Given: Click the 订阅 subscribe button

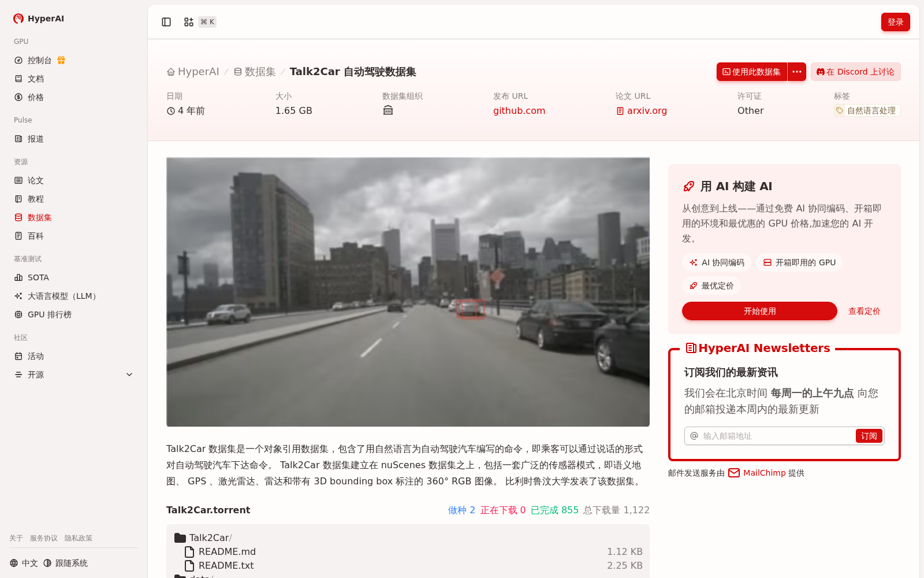Looking at the screenshot, I should [869, 436].
